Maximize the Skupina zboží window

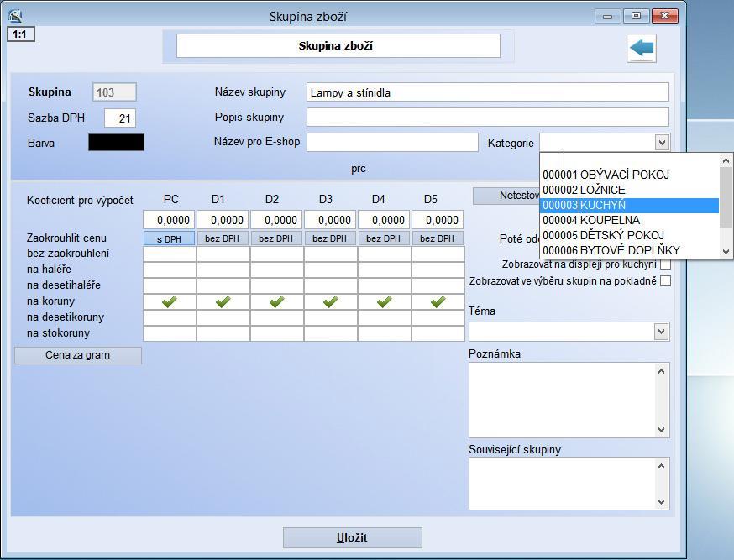[636, 16]
